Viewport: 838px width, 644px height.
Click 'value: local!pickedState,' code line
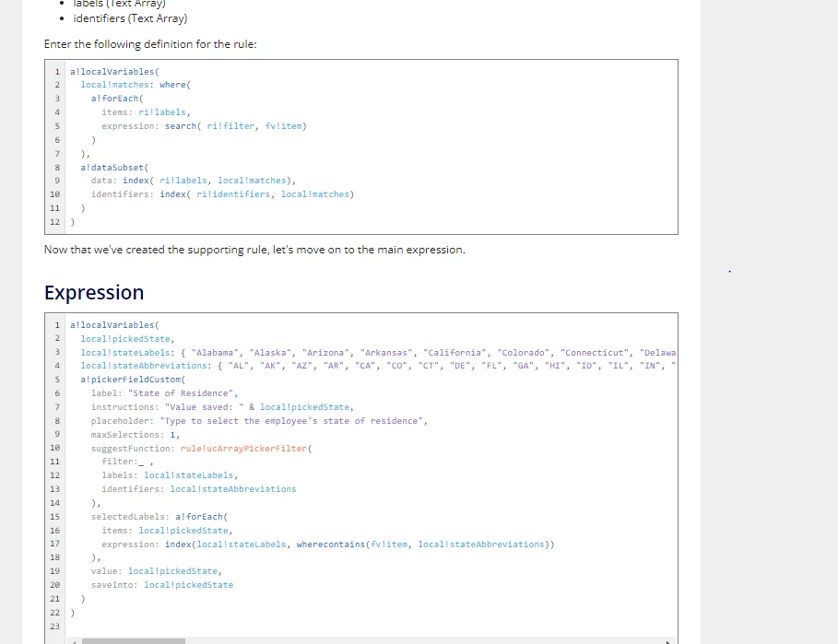point(157,571)
